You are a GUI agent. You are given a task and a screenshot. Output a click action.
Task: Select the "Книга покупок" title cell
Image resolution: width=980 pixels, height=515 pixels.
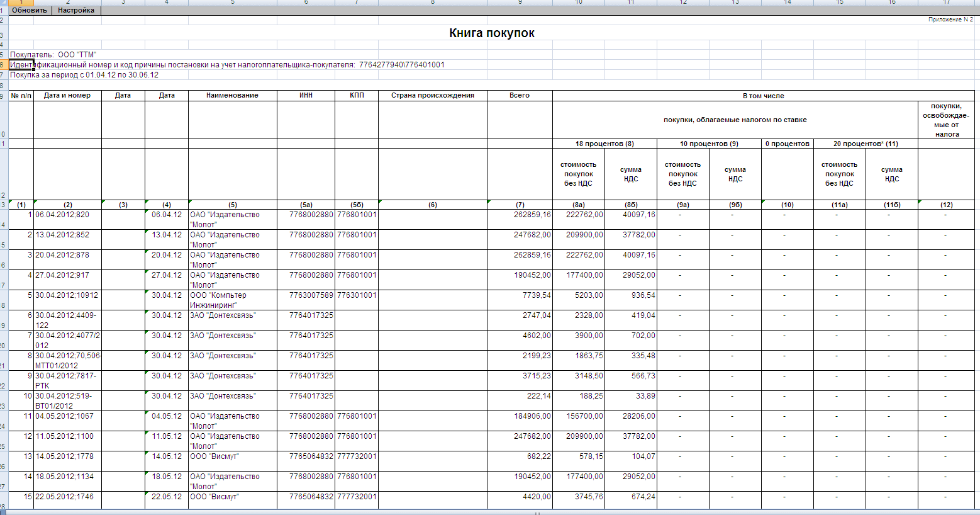tap(492, 33)
